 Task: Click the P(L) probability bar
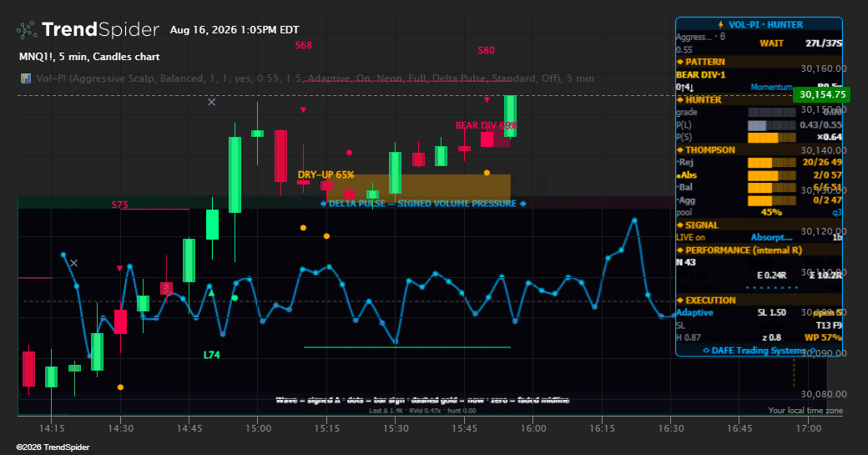click(772, 125)
